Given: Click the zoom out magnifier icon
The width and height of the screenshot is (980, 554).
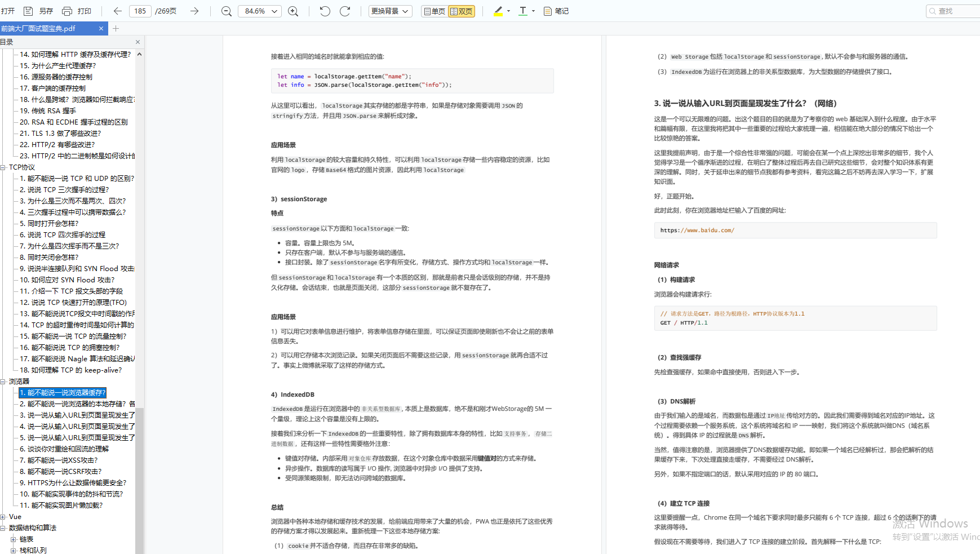Looking at the screenshot, I should pyautogui.click(x=227, y=11).
